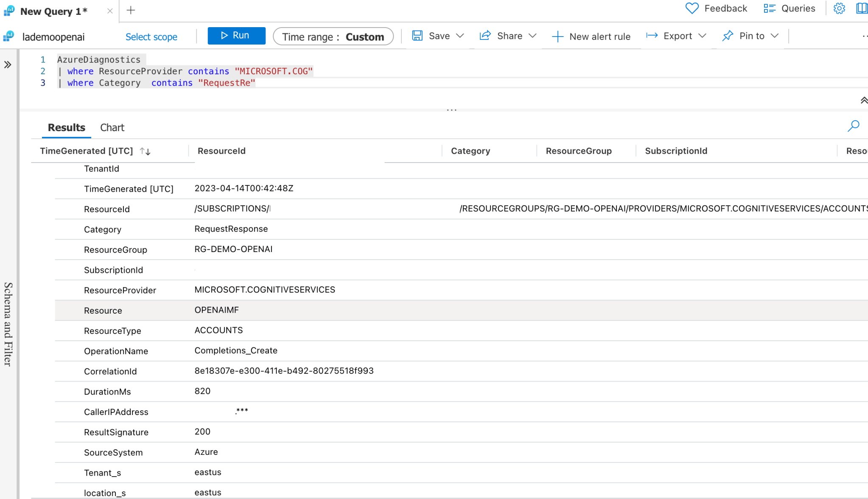Add a new query tab with plus icon
This screenshot has width=868, height=499.
131,10
